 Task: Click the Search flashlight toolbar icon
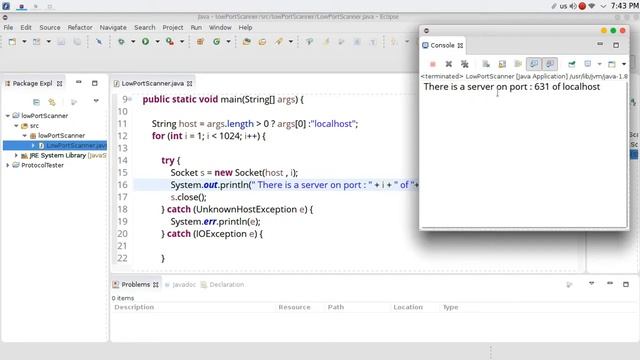click(279, 42)
